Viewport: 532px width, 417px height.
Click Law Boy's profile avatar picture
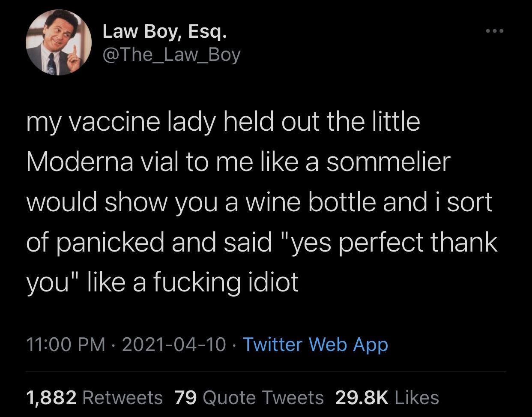point(59,43)
